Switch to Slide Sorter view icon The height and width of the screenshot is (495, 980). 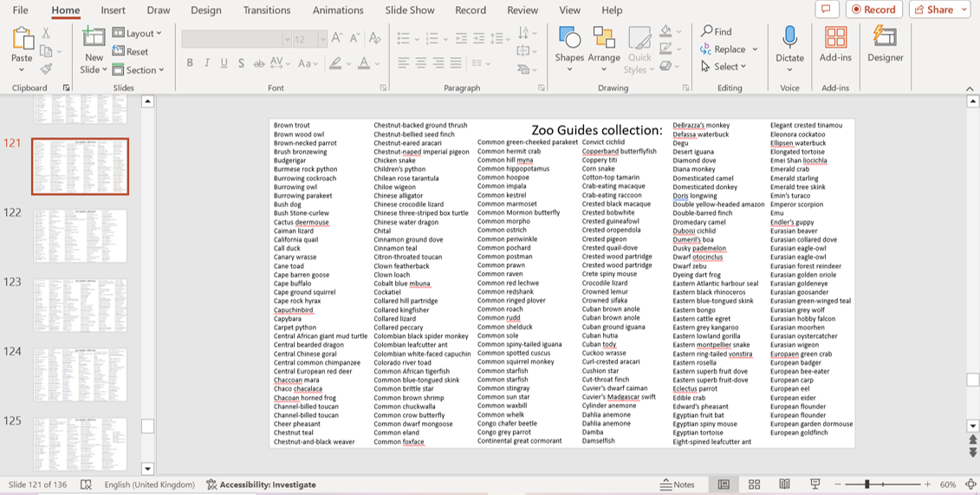coord(754,485)
